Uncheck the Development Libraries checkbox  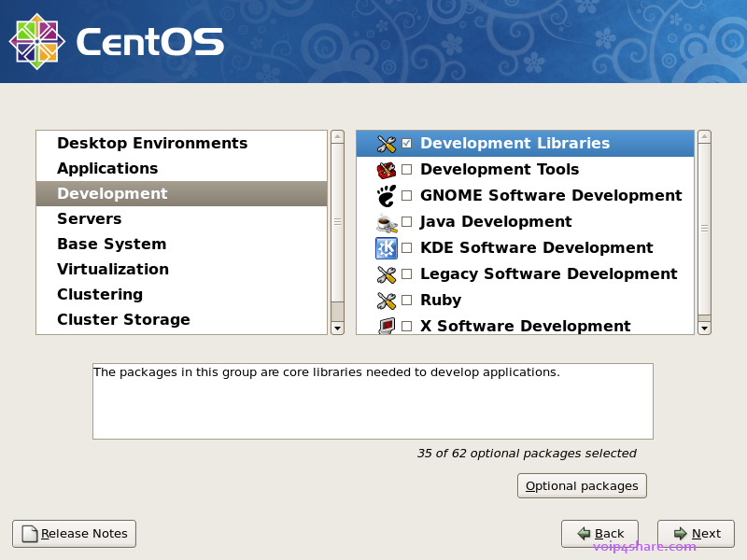tap(406, 143)
